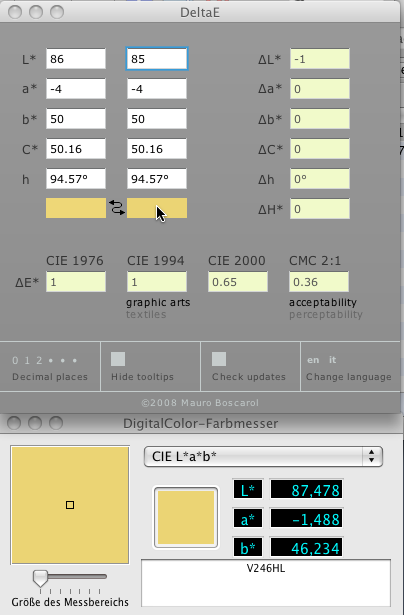Select the CIE 2000 result showing 0.65
The height and width of the screenshot is (615, 404).
pyautogui.click(x=238, y=282)
